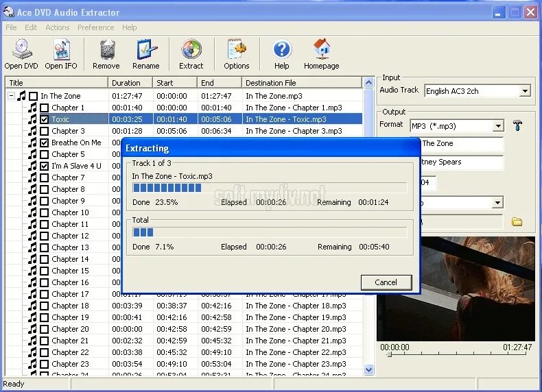Check the Chapter 1 checkbox

pyautogui.click(x=44, y=108)
